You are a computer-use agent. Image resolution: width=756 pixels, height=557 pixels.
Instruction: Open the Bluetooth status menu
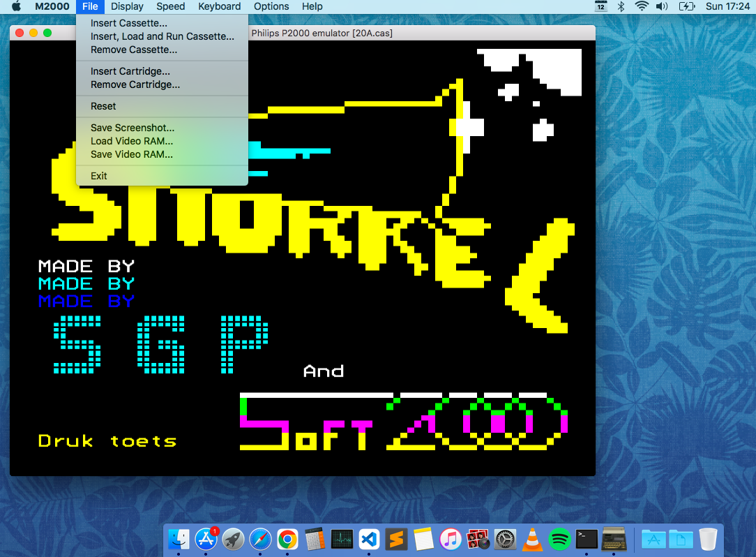(x=621, y=6)
